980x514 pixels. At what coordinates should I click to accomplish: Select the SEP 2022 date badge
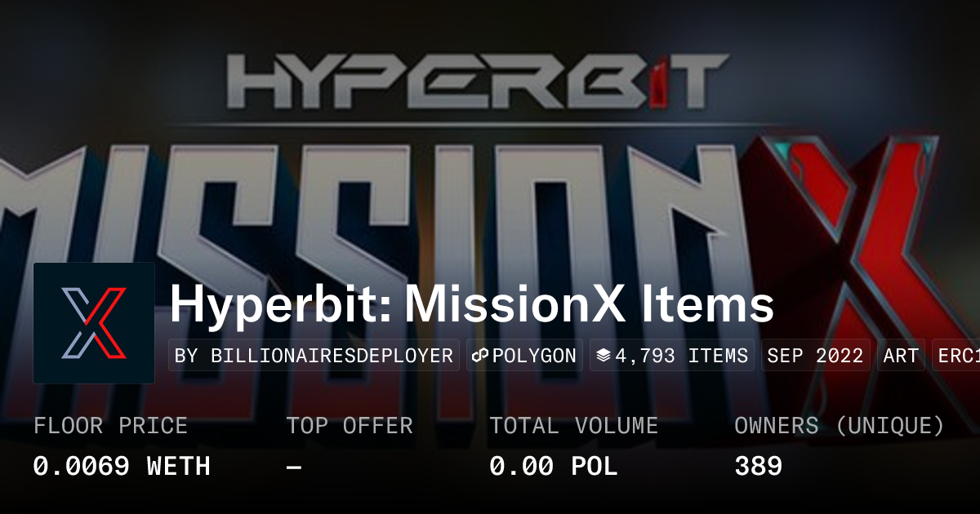click(x=815, y=356)
